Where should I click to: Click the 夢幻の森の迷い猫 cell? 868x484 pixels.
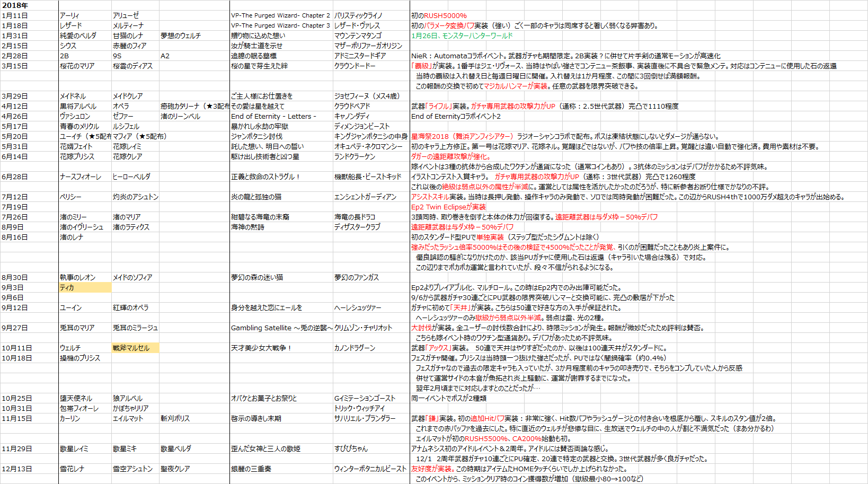[281, 277]
